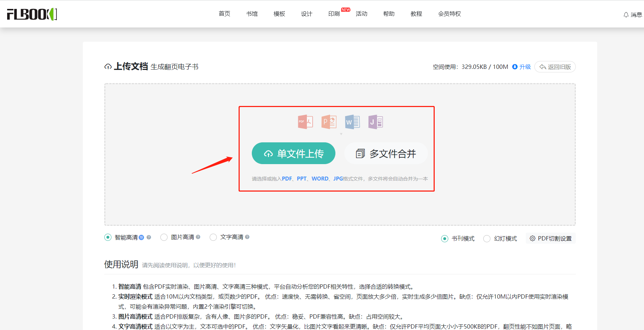Open PDF切割设置 settings
The height and width of the screenshot is (330, 644).
550,238
